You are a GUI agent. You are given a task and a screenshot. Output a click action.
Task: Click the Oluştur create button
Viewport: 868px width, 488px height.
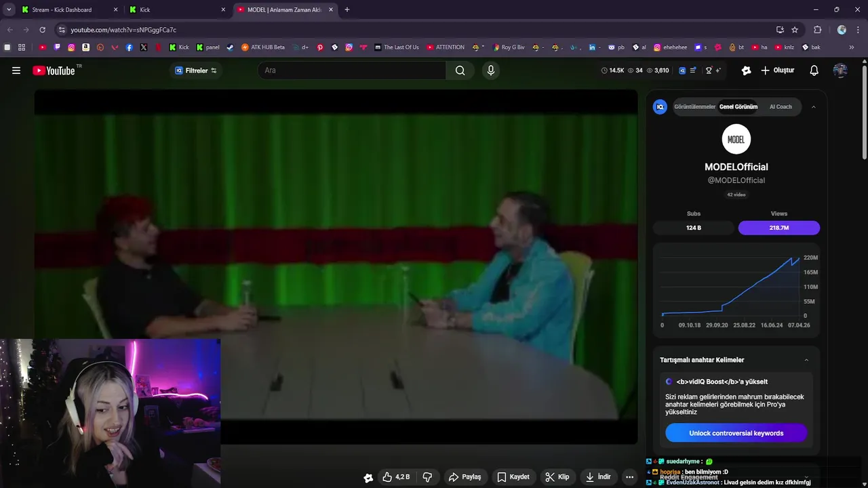tap(778, 70)
